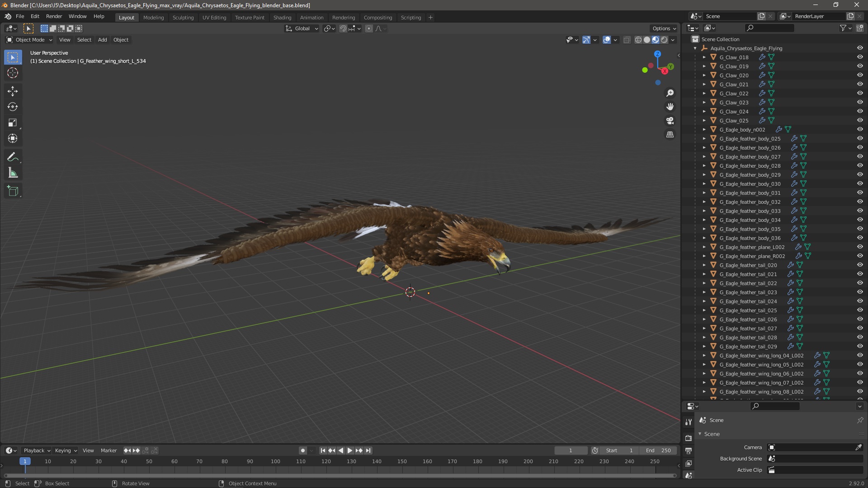Toggle snapping magnet icon
The image size is (868, 488).
point(343,28)
